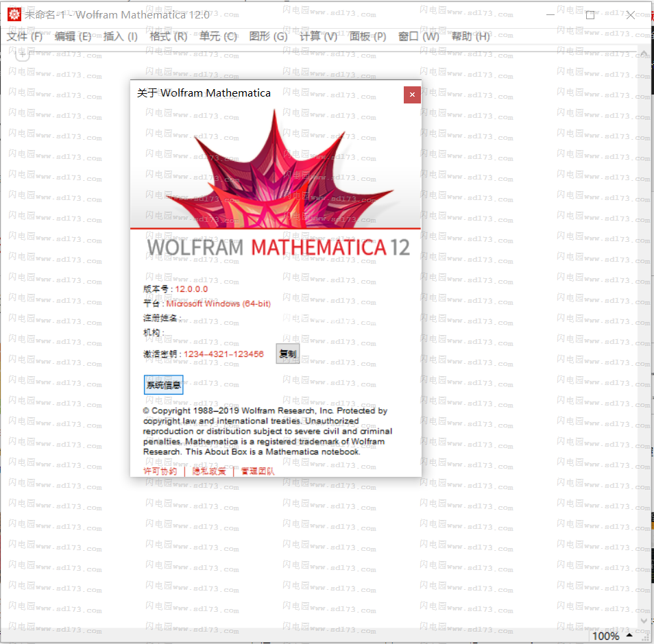This screenshot has width=654, height=644.
Task: Click the vertical scrollbar down arrow
Action: [644, 621]
